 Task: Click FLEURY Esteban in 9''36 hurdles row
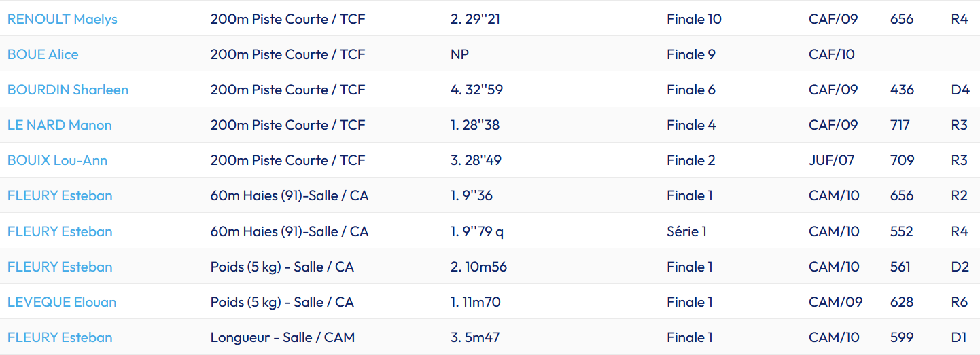(60, 195)
